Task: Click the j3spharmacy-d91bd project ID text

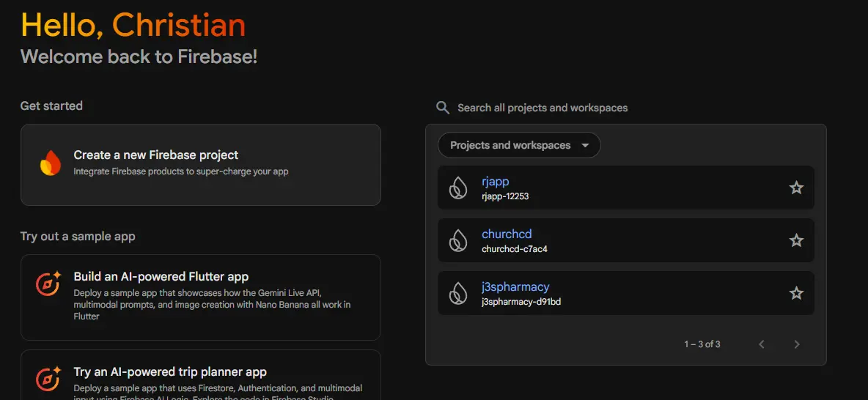Action: coord(521,302)
